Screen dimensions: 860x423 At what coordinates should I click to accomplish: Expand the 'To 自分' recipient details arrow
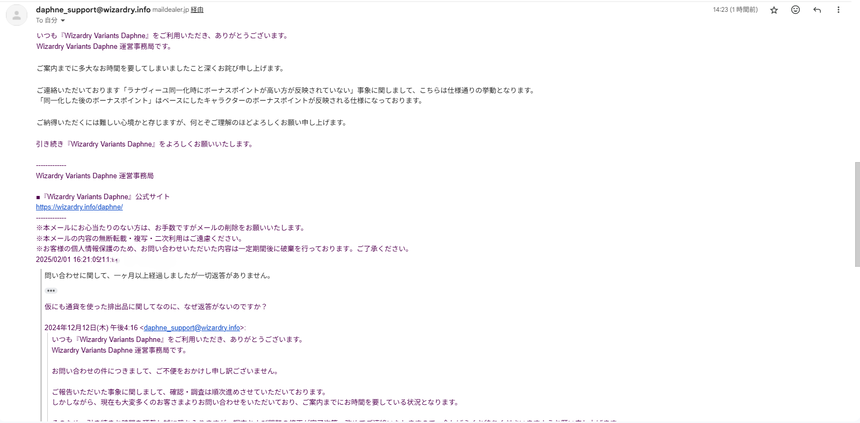pos(63,20)
